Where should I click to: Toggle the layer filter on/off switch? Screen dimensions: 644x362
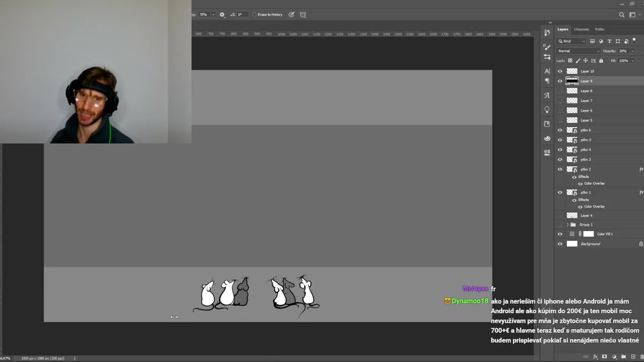(x=634, y=40)
